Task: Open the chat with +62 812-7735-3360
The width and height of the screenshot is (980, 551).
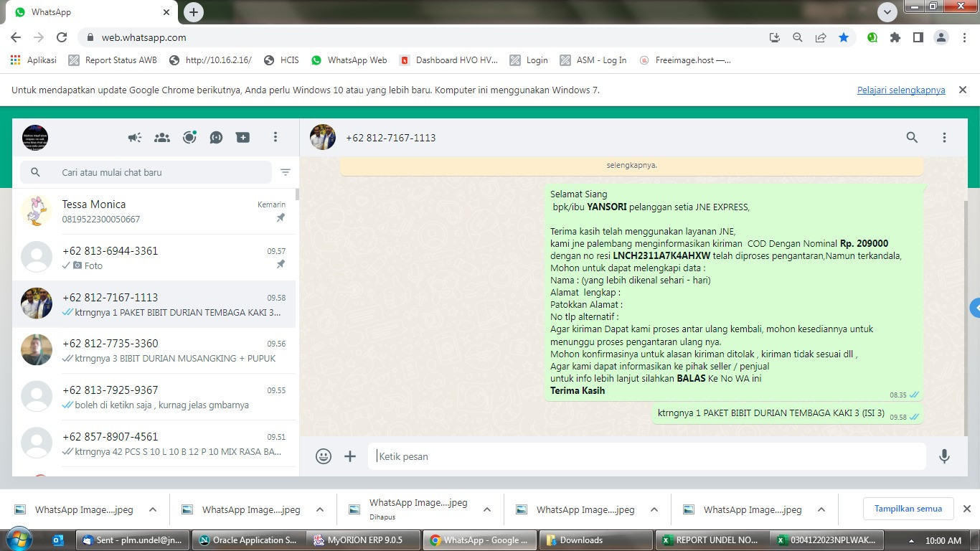Action: click(154, 350)
